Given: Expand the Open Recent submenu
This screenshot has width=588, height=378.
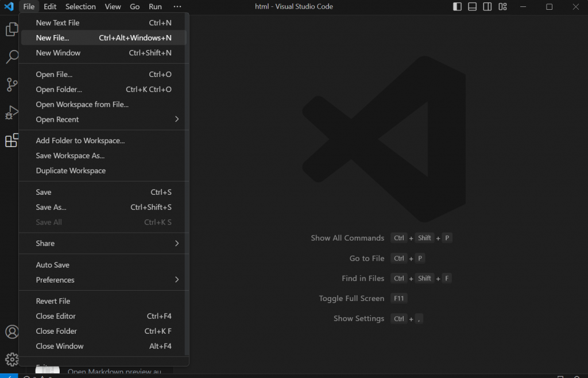Looking at the screenshot, I should click(104, 119).
